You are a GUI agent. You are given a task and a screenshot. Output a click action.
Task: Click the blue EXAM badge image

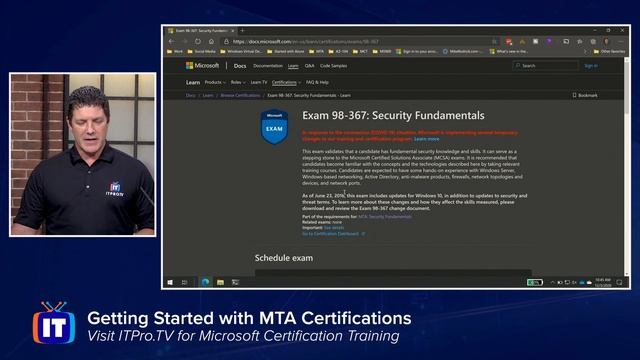point(274,127)
